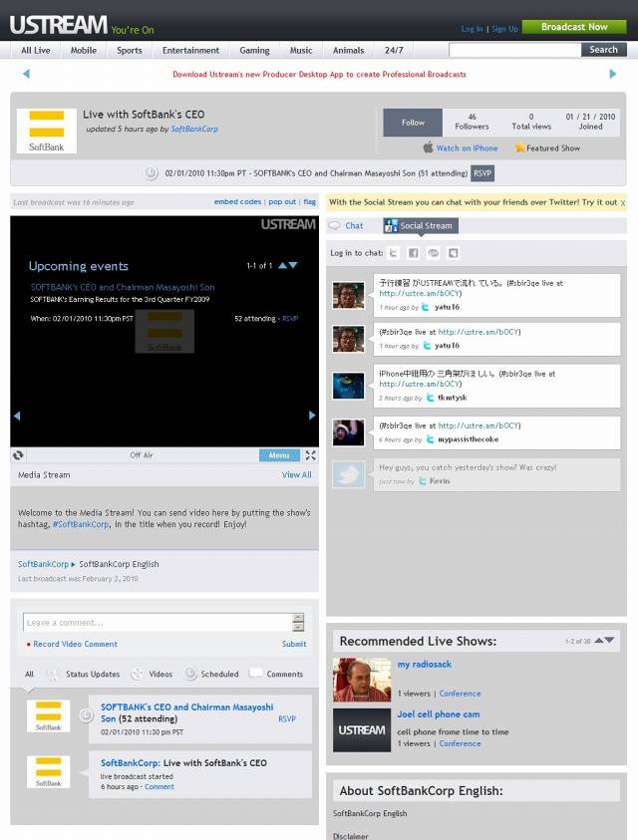This screenshot has width=638, height=840.
Task: Click the Featured Show star icon
Action: tap(519, 147)
